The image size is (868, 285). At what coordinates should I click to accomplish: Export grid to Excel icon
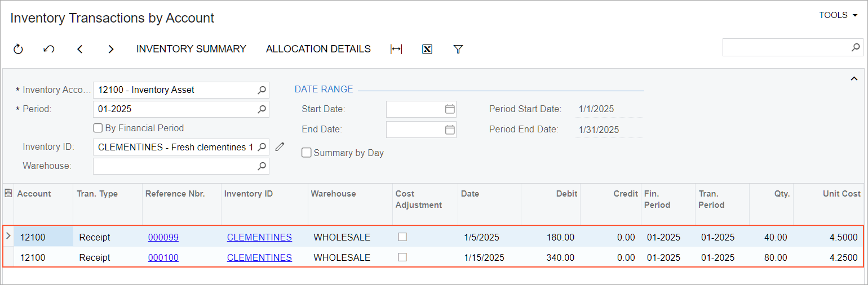[x=427, y=50]
